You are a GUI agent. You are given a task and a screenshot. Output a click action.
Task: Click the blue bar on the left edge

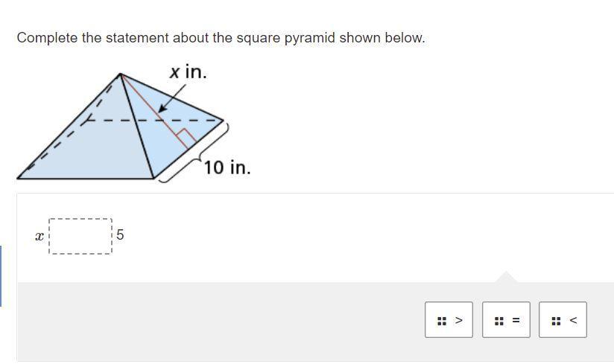pyautogui.click(x=1, y=276)
